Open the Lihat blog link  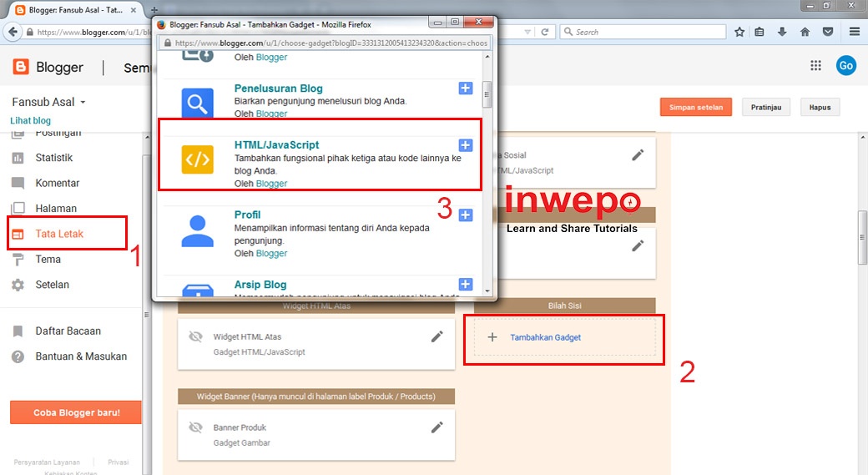[x=30, y=121]
